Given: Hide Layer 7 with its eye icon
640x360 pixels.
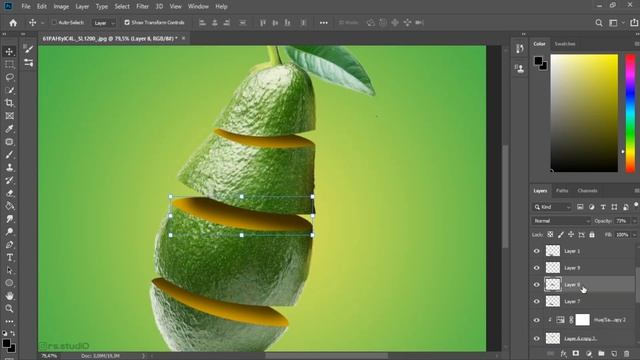Looking at the screenshot, I should click(x=537, y=301).
